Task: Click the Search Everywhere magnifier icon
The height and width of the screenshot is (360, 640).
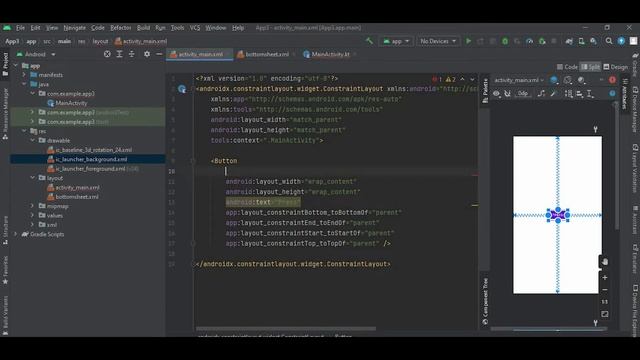Action: point(609,41)
